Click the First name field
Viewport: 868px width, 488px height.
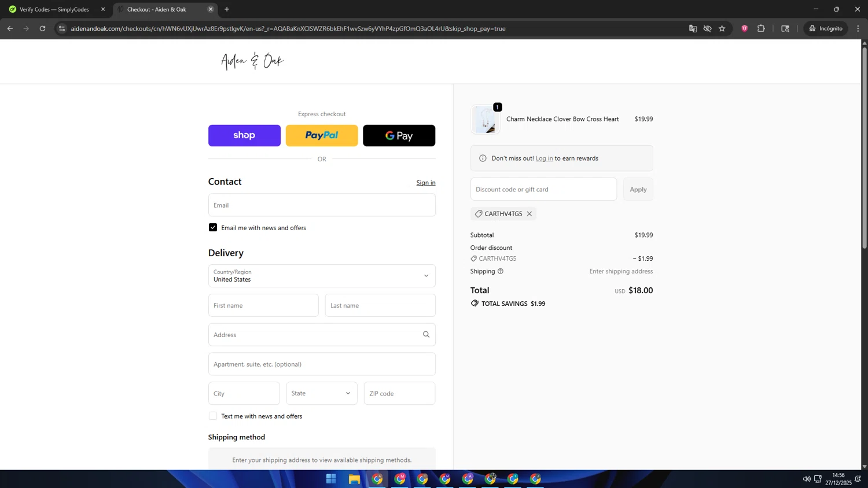point(263,305)
